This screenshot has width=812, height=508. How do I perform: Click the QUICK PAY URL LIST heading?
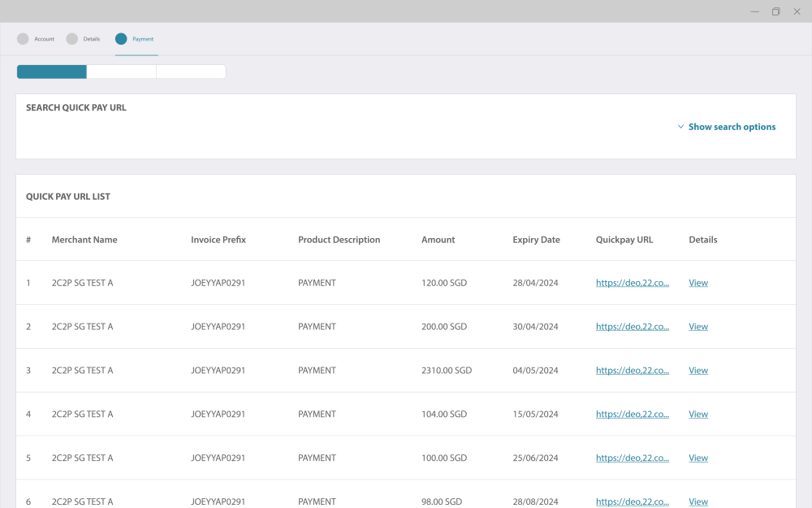68,197
